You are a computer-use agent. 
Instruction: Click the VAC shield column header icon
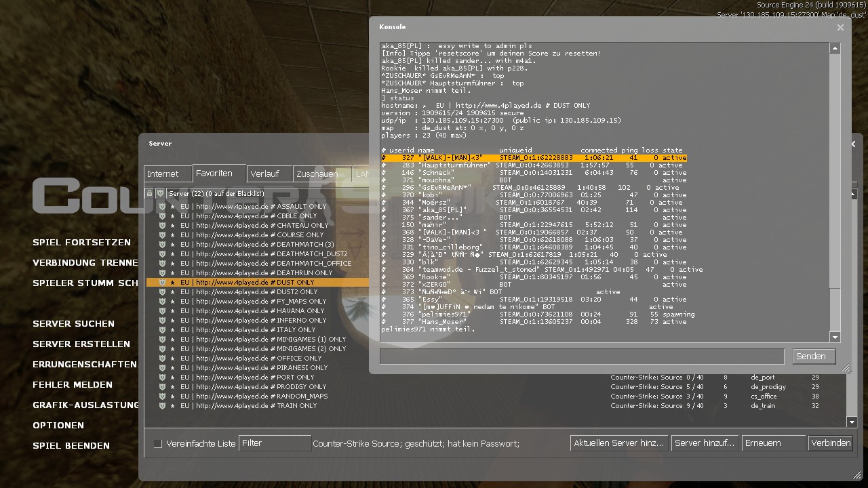[x=161, y=194]
